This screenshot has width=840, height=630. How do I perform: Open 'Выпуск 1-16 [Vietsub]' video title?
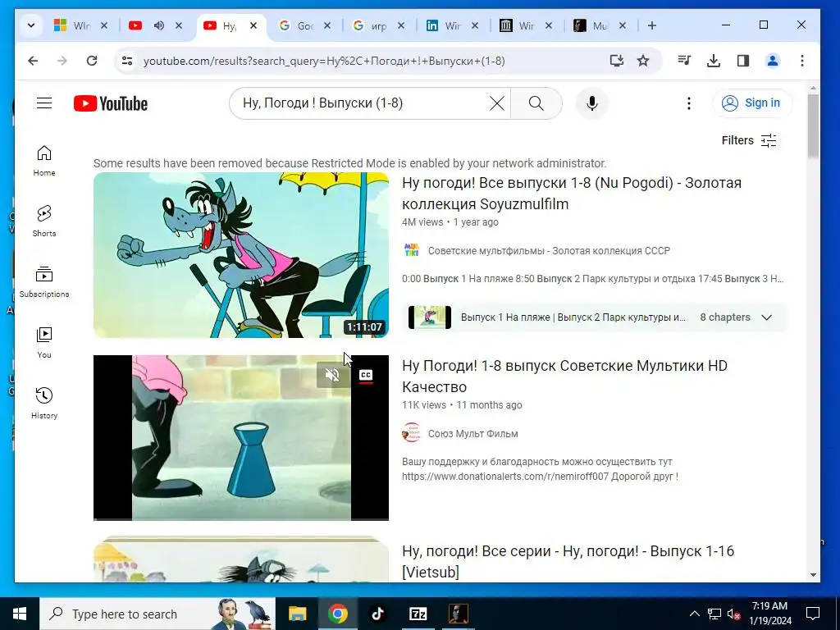[568, 561]
